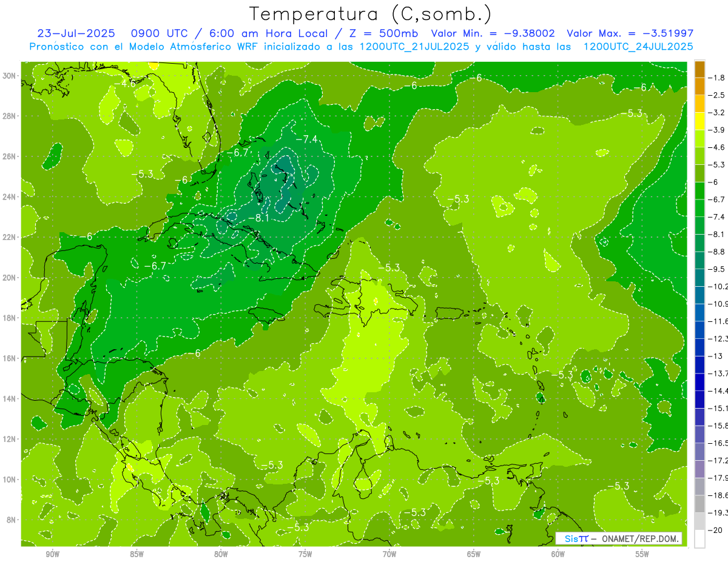The height and width of the screenshot is (562, 728).
Task: Click the "1200UTC_24JUL2025" valid-until time
Action: tap(639, 46)
